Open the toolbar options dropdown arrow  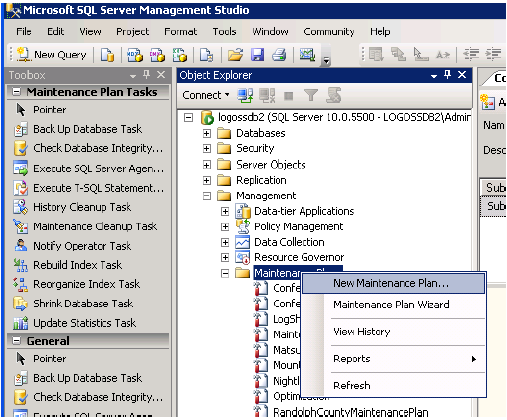(326, 61)
